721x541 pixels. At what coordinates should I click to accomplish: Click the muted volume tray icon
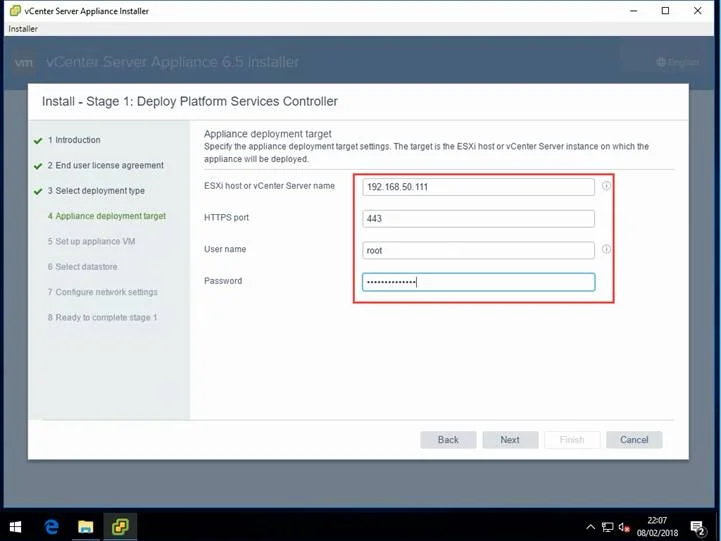click(624, 527)
